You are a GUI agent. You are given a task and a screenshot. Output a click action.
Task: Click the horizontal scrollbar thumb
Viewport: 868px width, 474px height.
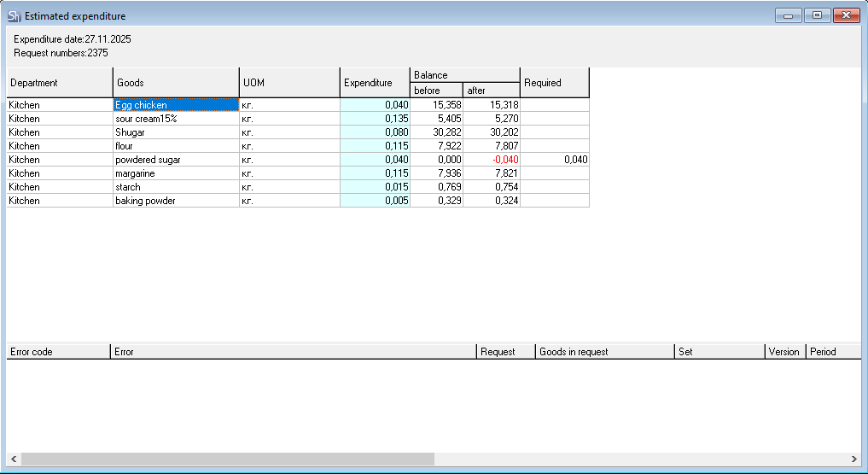click(x=227, y=459)
